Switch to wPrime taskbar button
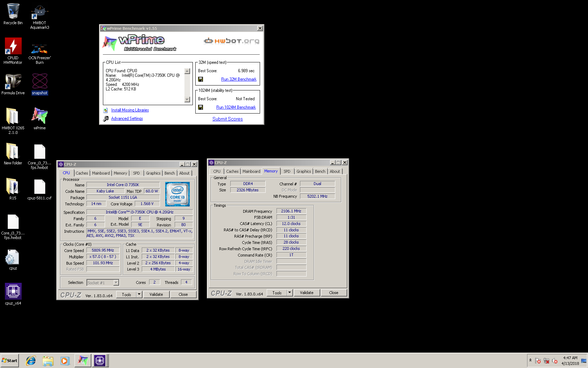The width and height of the screenshot is (588, 368). pyautogui.click(x=83, y=360)
